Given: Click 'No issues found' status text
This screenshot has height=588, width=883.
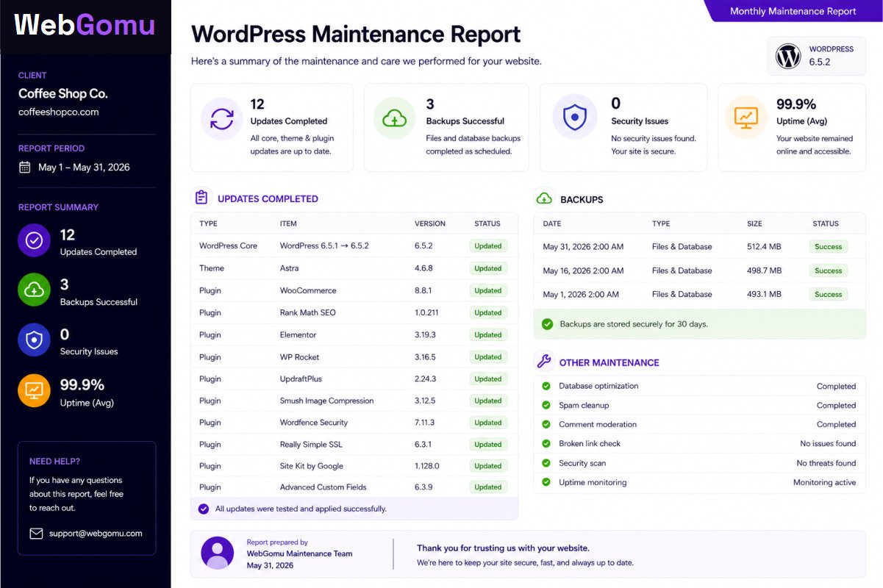Looking at the screenshot, I should pyautogui.click(x=828, y=443).
